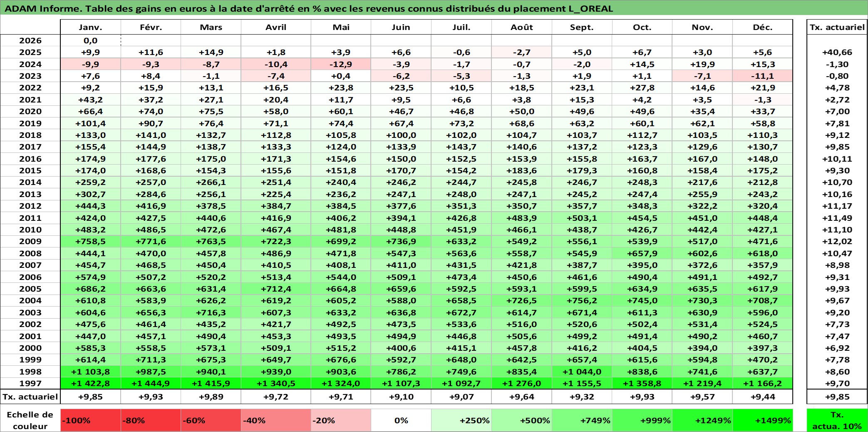This screenshot has height=432, width=868.
Task: Click the 1997 Oct. cell +1 358,8
Action: (x=642, y=383)
